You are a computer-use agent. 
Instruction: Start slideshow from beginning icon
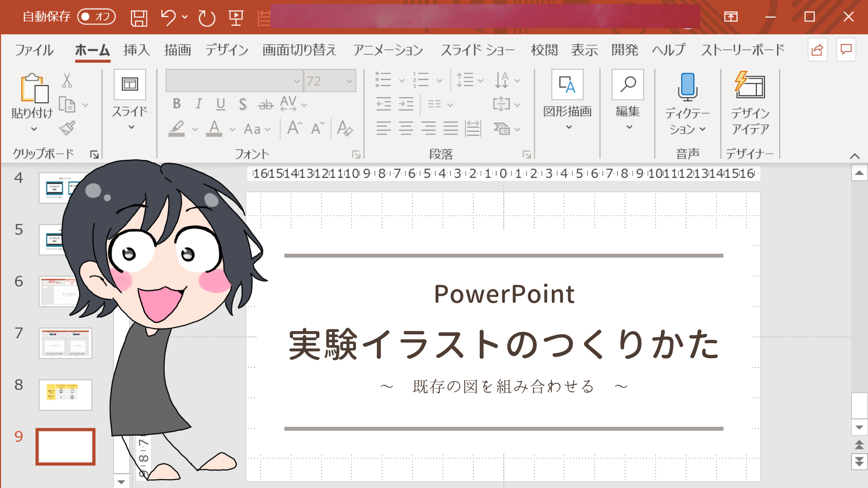[x=236, y=18]
